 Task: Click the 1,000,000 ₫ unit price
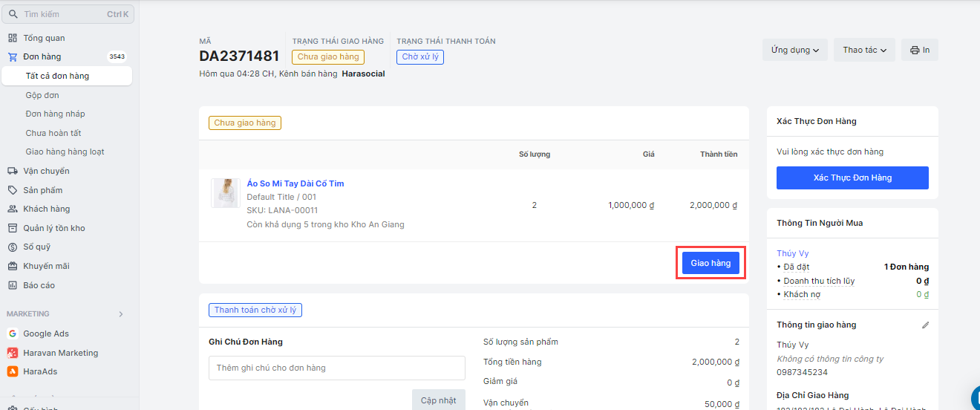tap(631, 205)
